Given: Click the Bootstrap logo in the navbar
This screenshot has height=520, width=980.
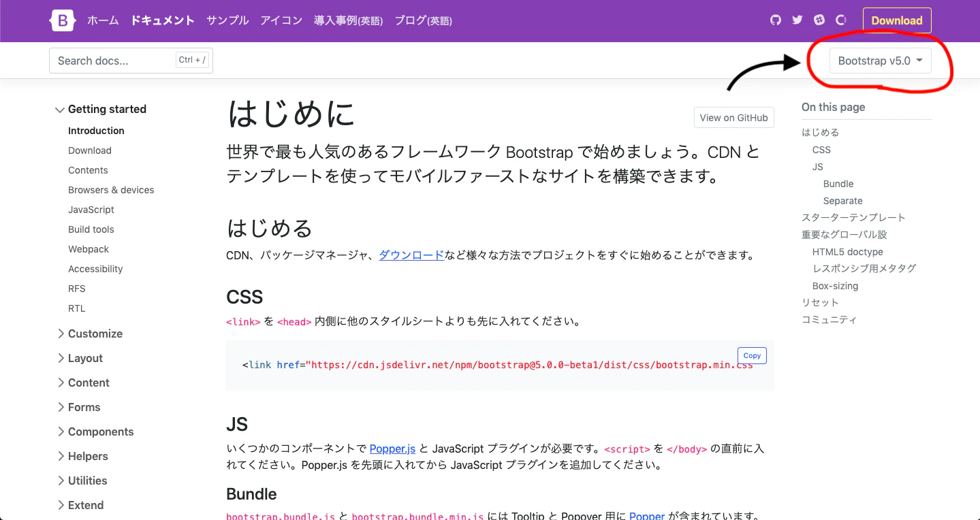Looking at the screenshot, I should click(62, 20).
